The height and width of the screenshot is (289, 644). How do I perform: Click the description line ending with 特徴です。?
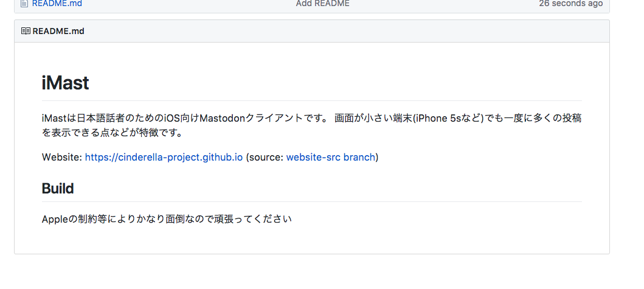[112, 133]
